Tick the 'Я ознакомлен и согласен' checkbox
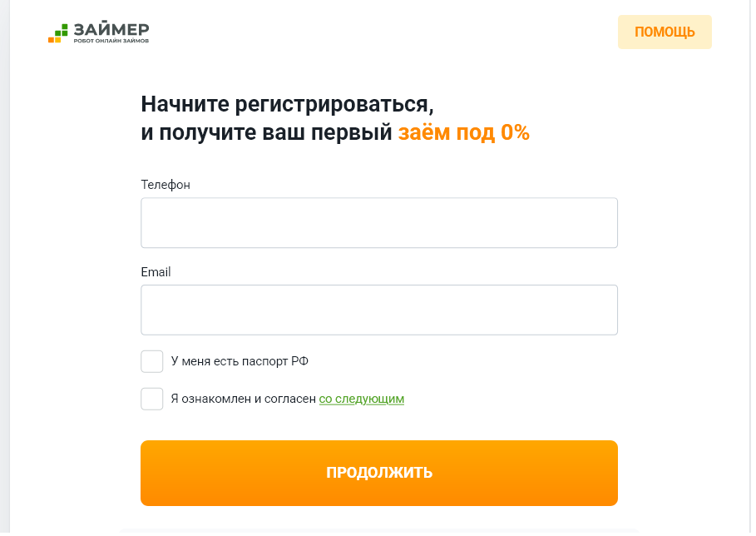 point(152,399)
